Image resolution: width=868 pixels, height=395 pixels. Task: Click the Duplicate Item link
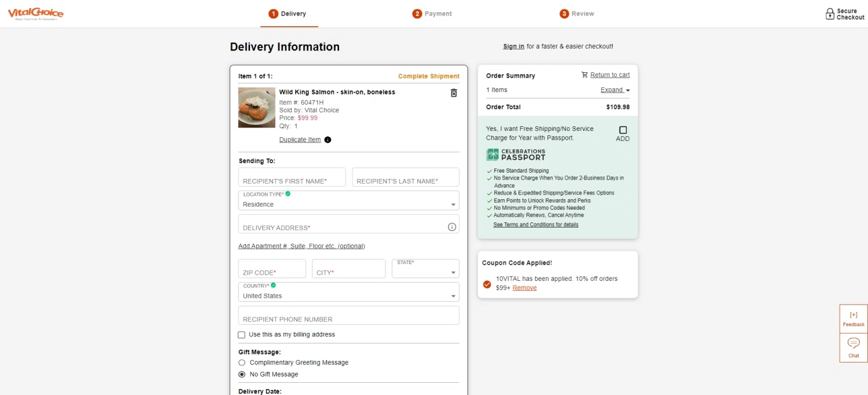point(300,140)
